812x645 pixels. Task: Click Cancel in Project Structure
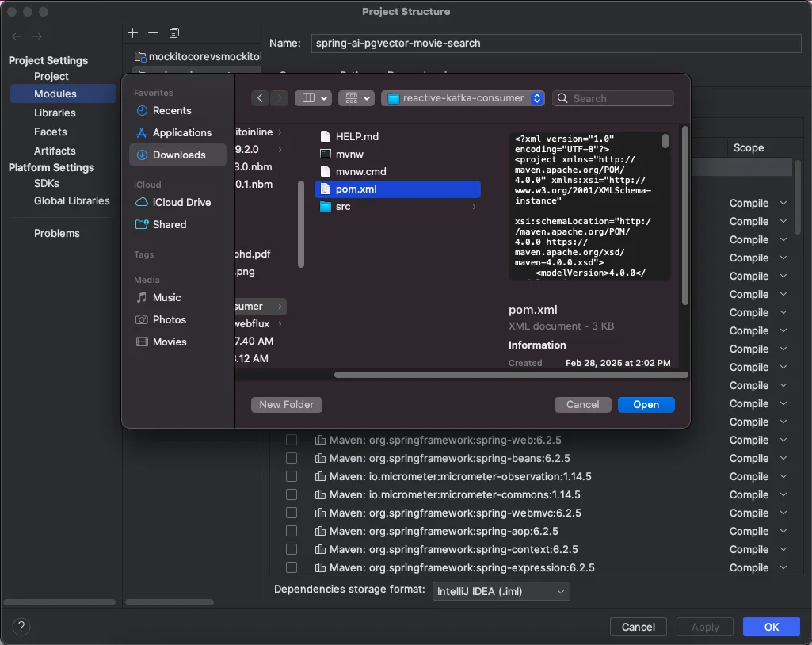(x=638, y=627)
